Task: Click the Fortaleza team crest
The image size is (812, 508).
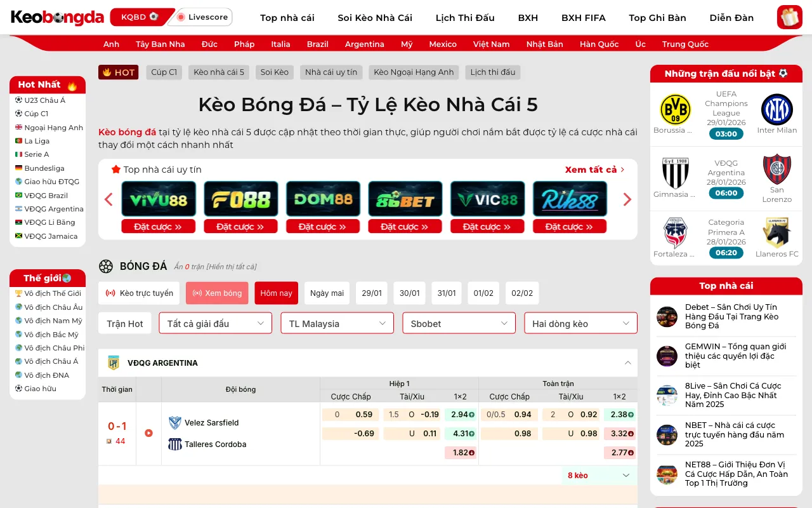Action: [675, 232]
